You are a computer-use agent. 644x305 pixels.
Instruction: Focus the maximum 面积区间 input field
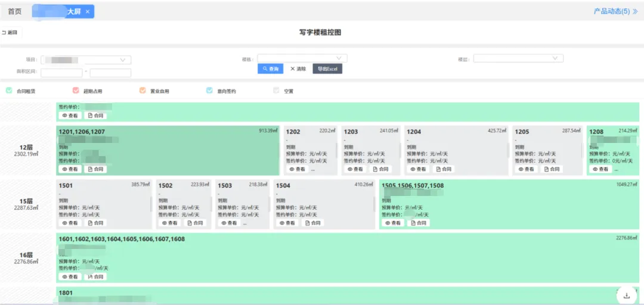click(x=110, y=73)
